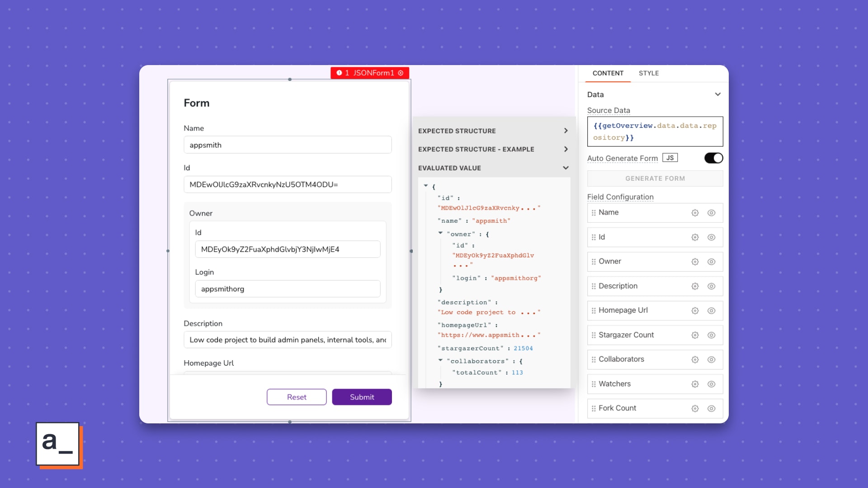Screen dimensions: 868x488
Task: Open settings gear for Name field
Action: click(x=695, y=213)
